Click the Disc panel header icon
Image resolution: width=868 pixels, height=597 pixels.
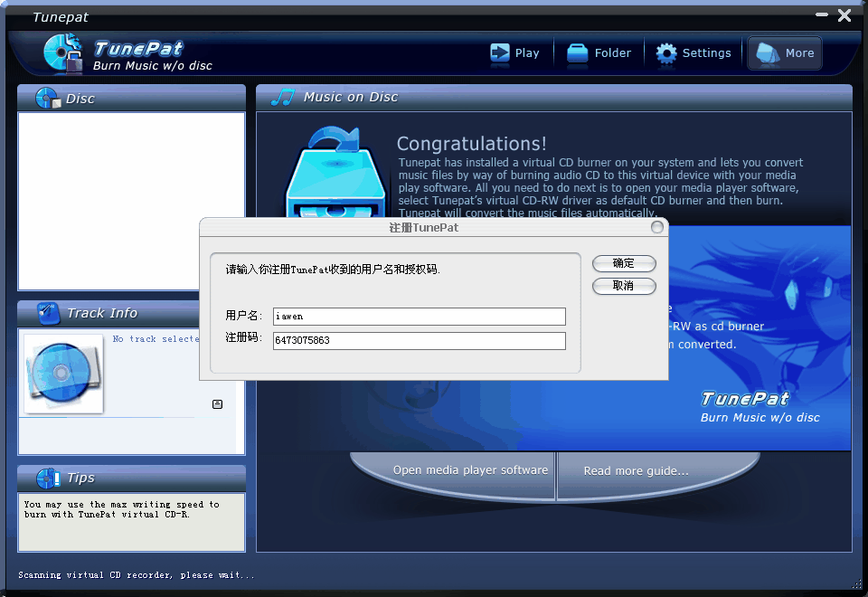[x=47, y=98]
